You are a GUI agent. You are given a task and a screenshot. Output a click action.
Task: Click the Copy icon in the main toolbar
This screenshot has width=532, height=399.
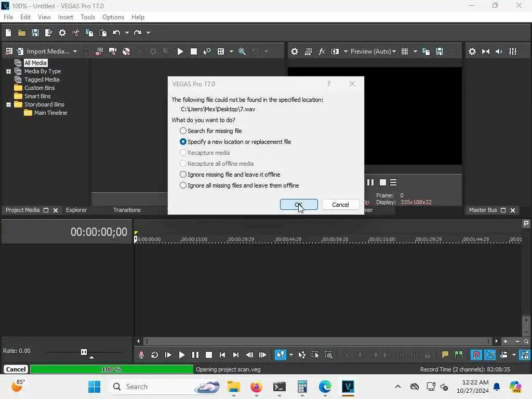point(89,33)
